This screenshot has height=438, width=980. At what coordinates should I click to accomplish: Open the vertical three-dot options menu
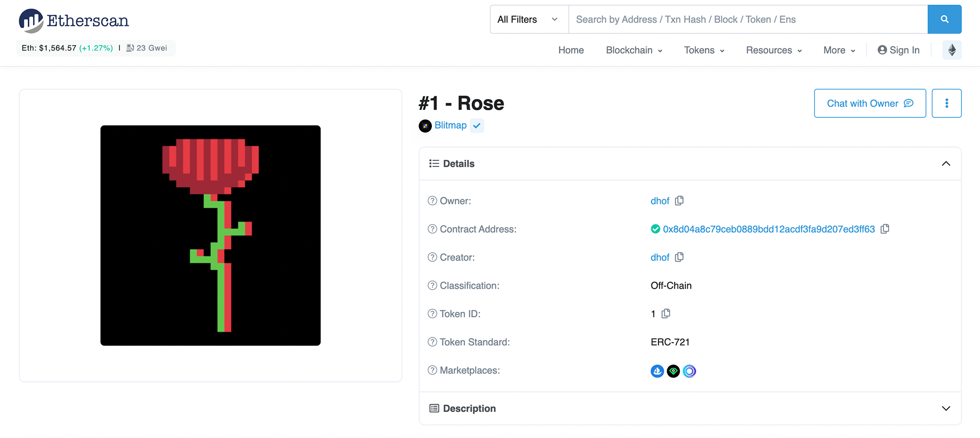tap(946, 103)
